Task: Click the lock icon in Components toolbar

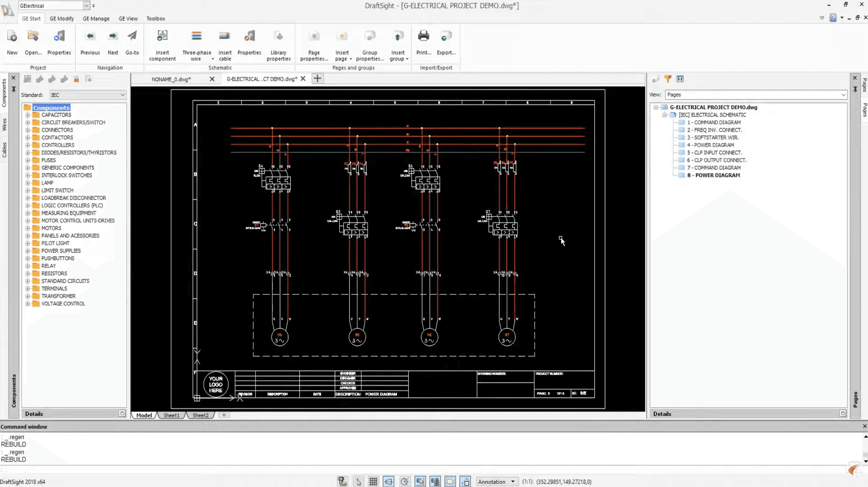Action: pyautogui.click(x=76, y=79)
